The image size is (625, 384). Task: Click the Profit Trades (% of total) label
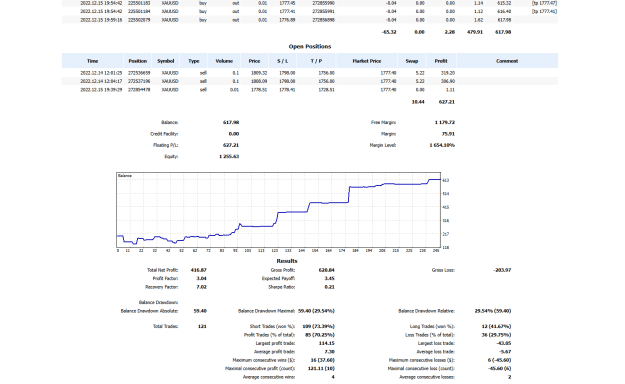pyautogui.click(x=269, y=335)
